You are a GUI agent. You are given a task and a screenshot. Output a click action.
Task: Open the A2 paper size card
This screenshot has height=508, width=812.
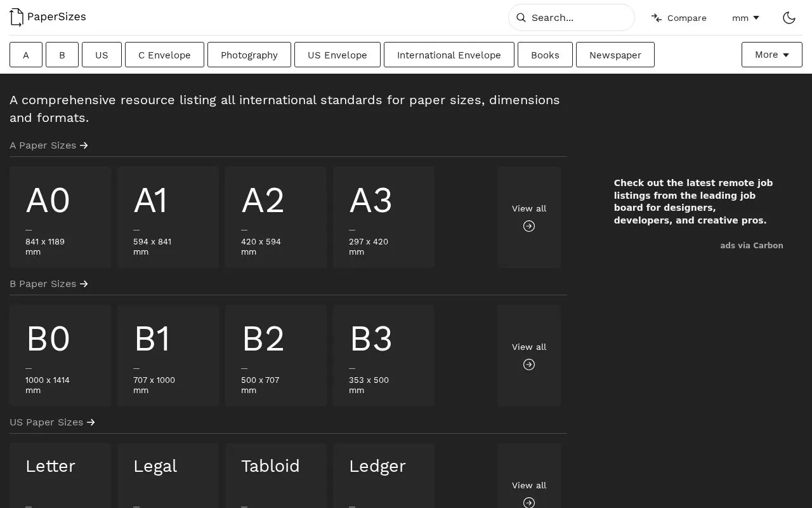point(276,217)
